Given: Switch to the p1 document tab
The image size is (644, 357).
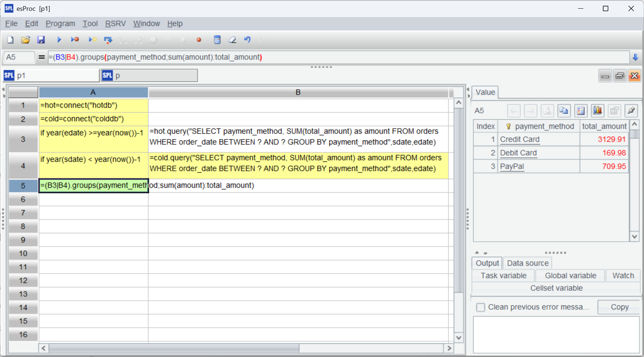Looking at the screenshot, I should coord(51,75).
